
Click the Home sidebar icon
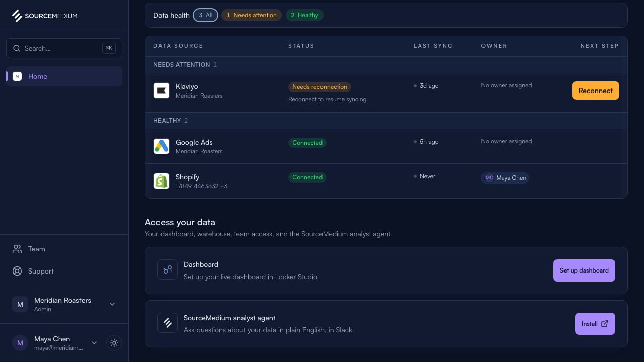pyautogui.click(x=17, y=76)
